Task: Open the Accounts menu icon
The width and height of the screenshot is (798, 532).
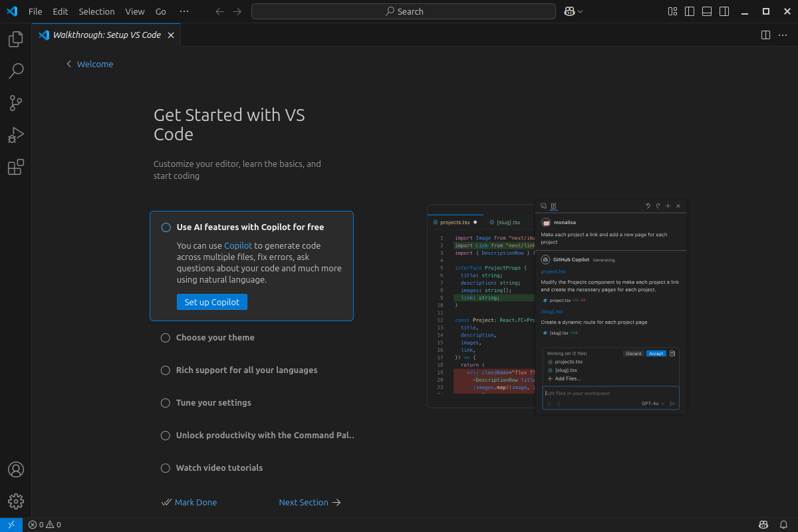Action: (x=16, y=469)
